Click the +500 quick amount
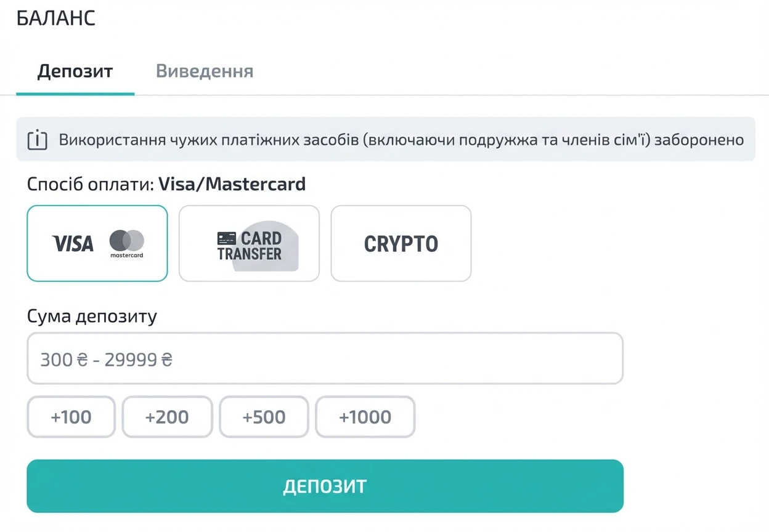The image size is (769, 532). (x=264, y=417)
